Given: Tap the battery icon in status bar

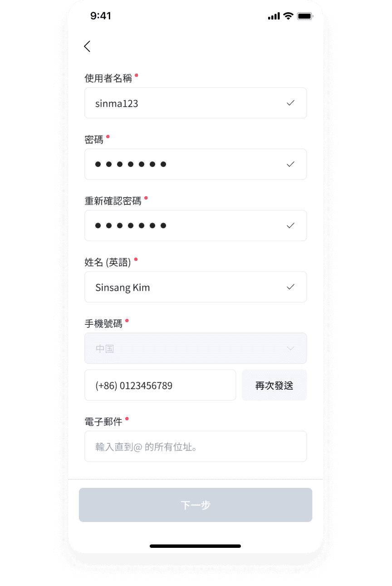Looking at the screenshot, I should tap(305, 16).
